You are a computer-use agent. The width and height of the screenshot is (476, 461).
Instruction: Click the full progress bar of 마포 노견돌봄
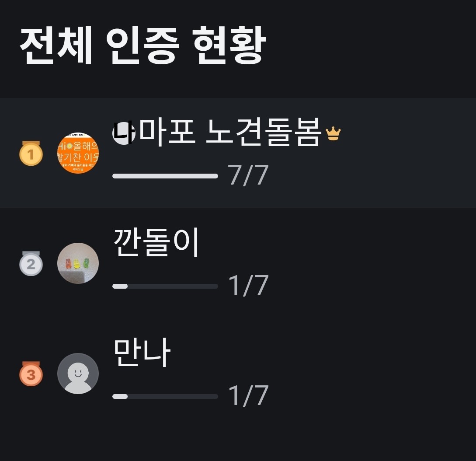[x=165, y=176]
